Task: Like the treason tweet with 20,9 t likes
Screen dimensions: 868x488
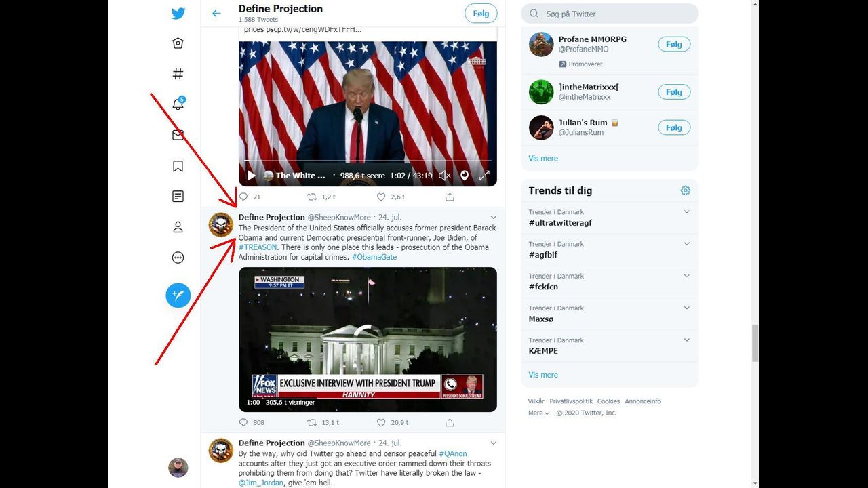Action: [x=381, y=422]
